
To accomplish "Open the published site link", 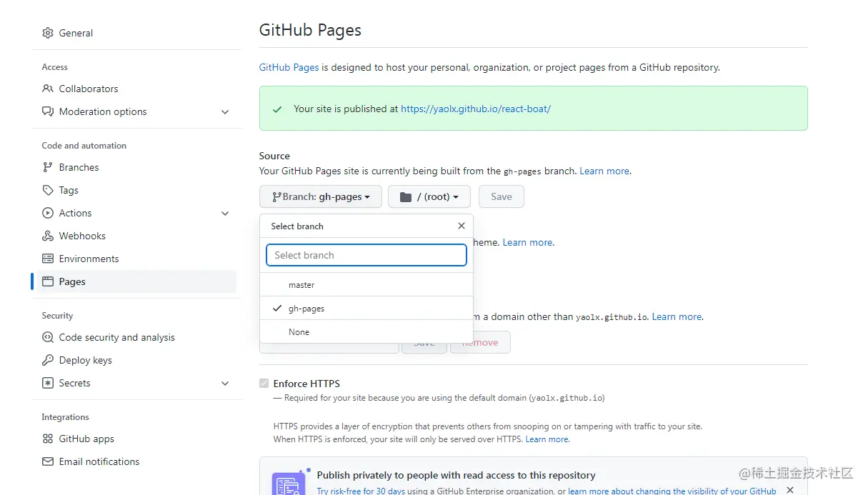I will click(x=476, y=109).
